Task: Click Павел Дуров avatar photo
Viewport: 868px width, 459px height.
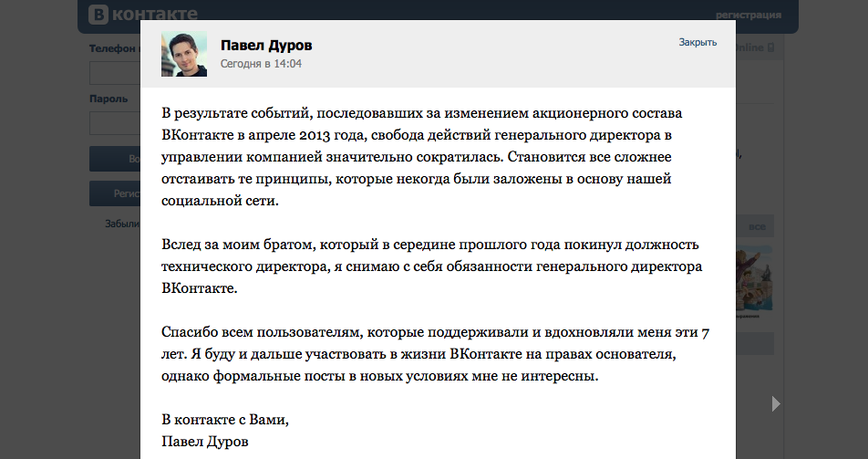Action: click(x=184, y=54)
